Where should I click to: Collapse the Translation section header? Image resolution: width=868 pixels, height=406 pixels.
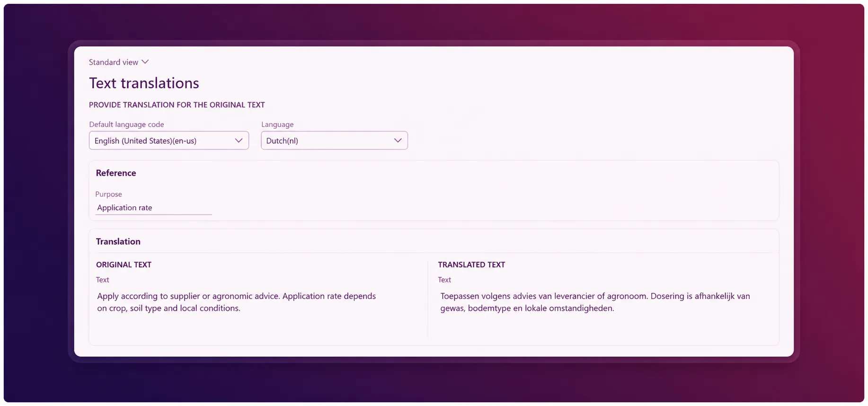click(118, 242)
